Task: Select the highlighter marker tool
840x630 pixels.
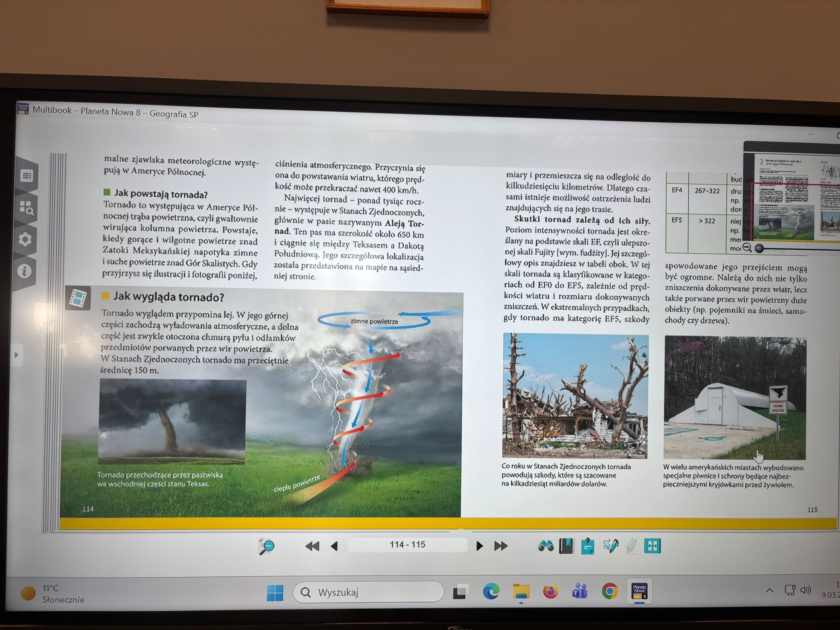Action: [x=632, y=546]
